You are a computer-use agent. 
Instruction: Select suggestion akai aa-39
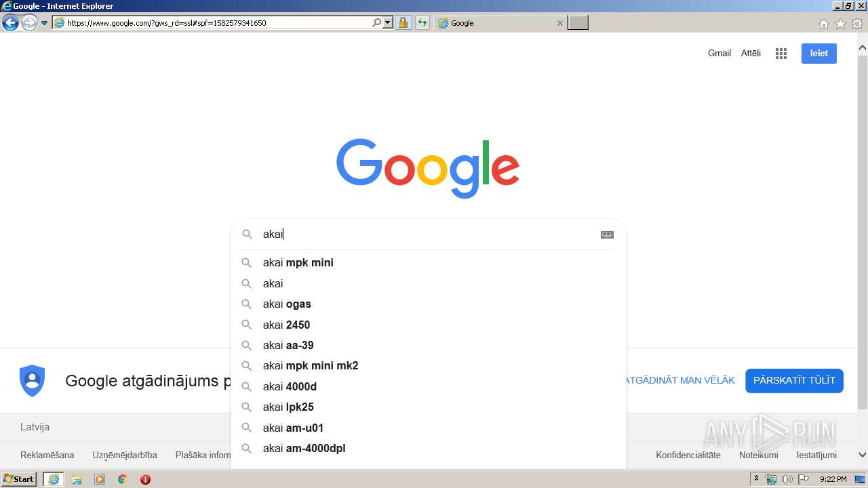[x=429, y=345]
